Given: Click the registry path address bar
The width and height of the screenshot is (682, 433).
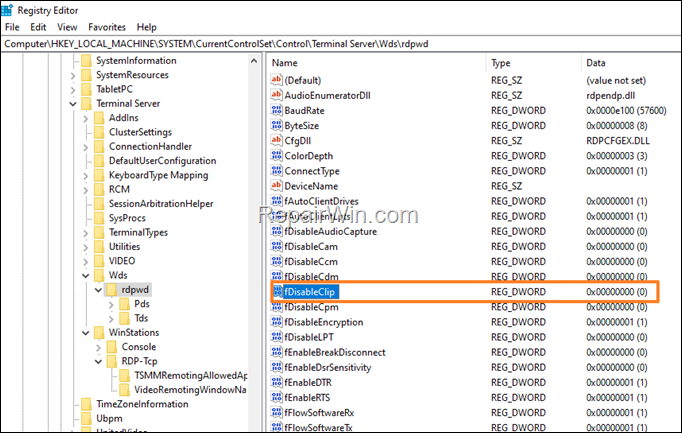Looking at the screenshot, I should [341, 43].
